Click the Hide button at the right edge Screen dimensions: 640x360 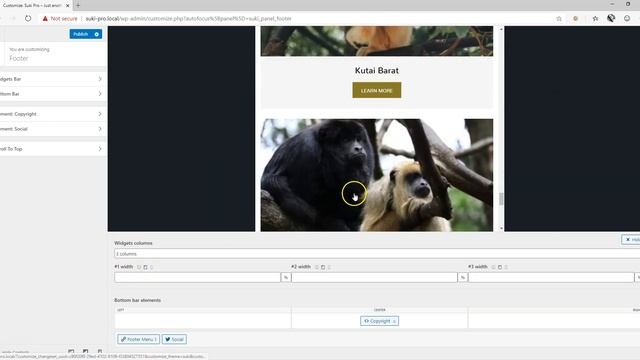tap(631, 240)
